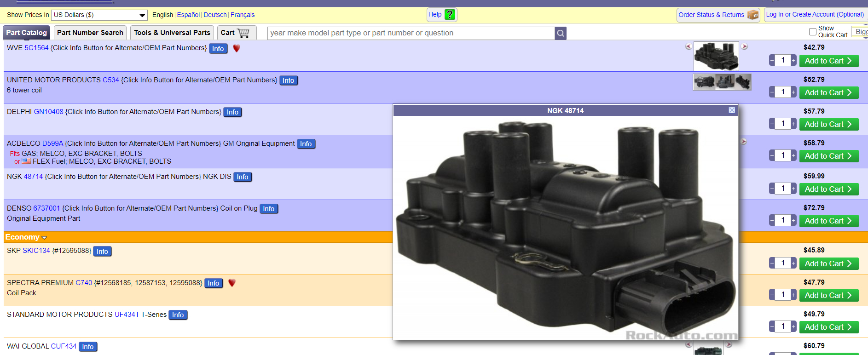Click Info button for SKP SKIC134
The height and width of the screenshot is (355, 868).
102,252
